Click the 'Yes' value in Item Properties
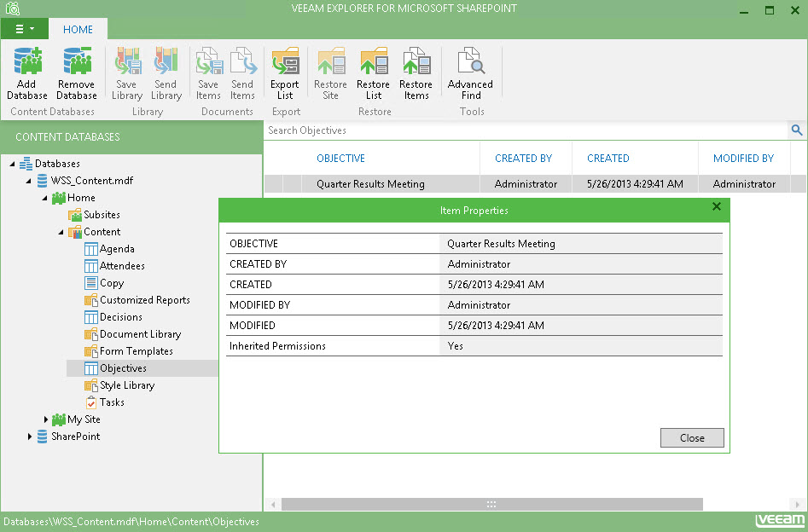Viewport: 808px width, 532px height. pos(455,346)
